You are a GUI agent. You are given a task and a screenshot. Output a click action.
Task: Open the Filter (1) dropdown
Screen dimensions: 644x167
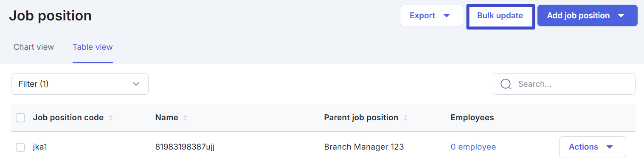(80, 84)
